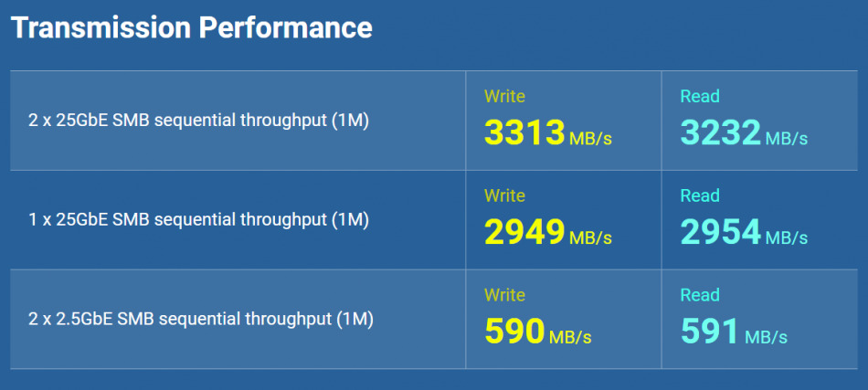This screenshot has width=868, height=390.
Task: Click the 2954 read speed value
Action: tap(720, 233)
